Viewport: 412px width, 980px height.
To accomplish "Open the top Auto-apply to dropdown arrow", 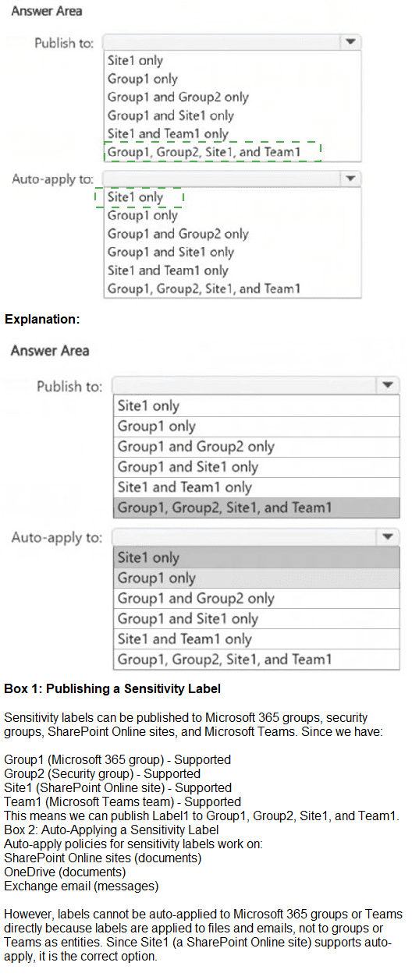I will [x=351, y=179].
